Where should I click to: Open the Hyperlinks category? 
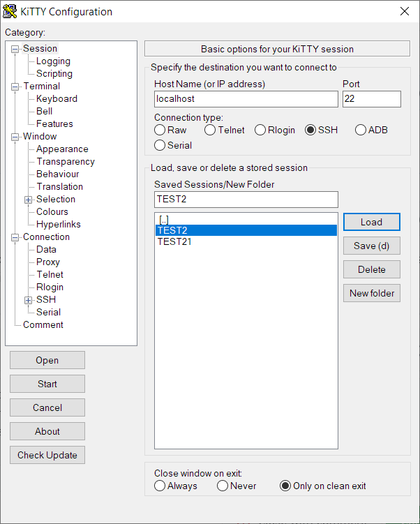coord(59,224)
